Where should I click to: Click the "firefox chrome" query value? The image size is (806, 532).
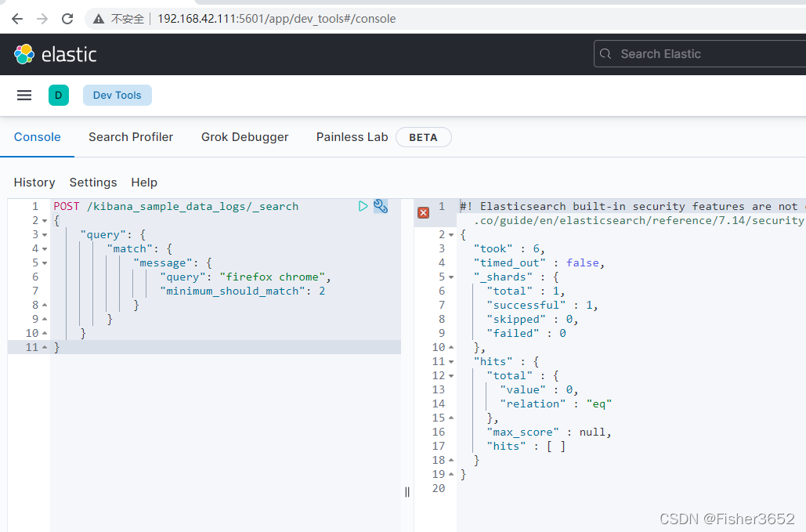273,277
